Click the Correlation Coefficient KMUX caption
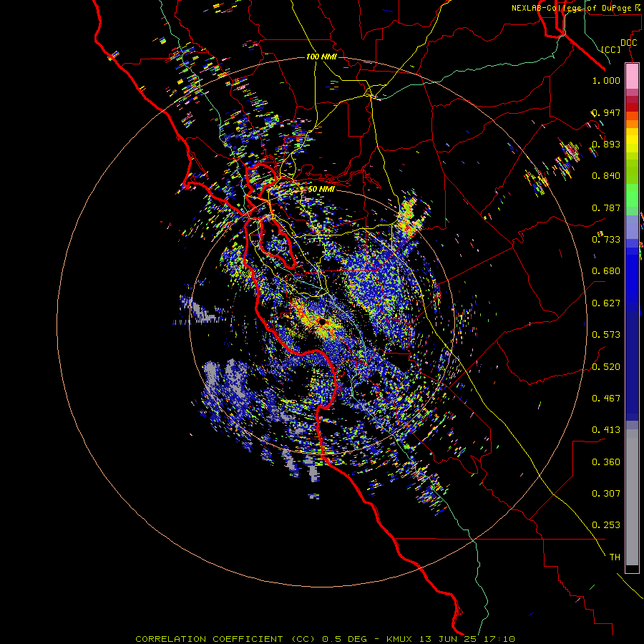 pos(325,639)
